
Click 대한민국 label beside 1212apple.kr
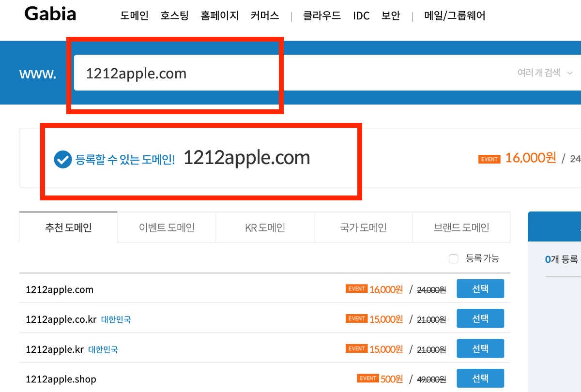[103, 349]
